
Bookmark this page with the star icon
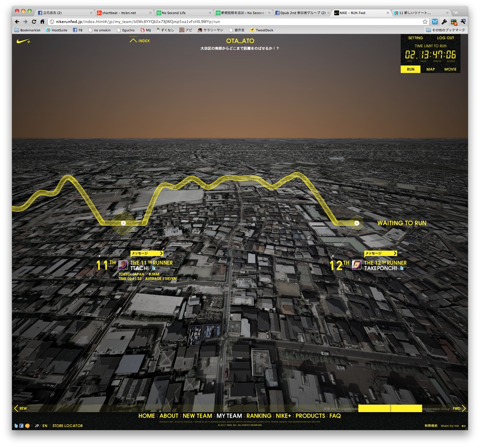tap(425, 22)
